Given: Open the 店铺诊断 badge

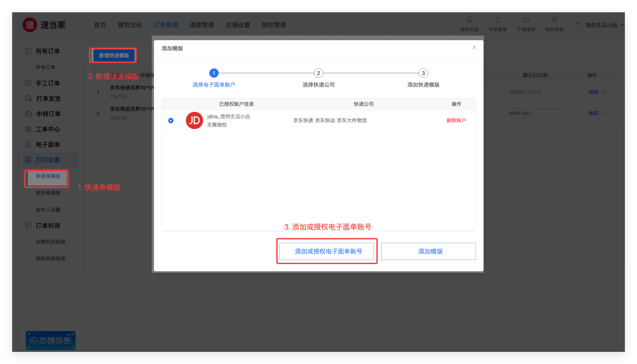Looking at the screenshot, I should click(50, 340).
